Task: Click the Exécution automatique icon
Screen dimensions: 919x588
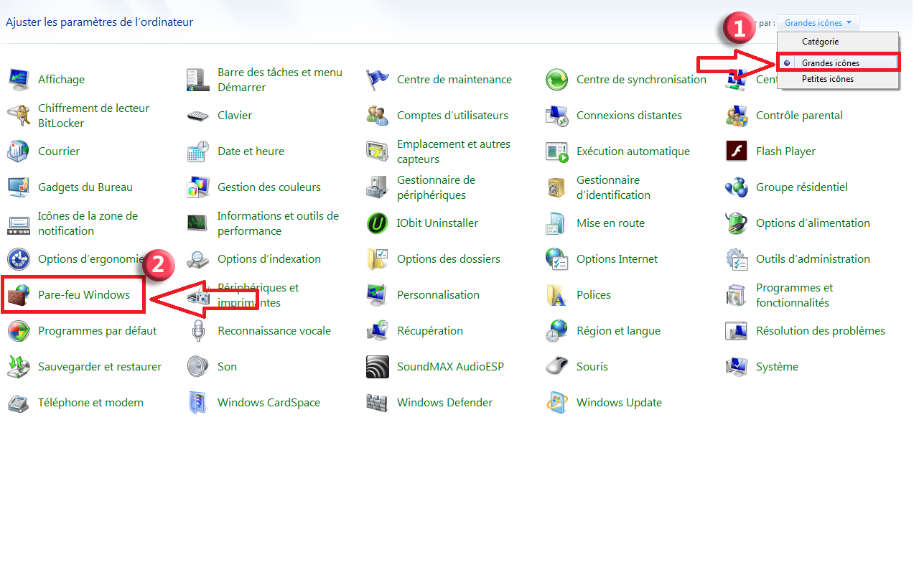Action: (556, 151)
